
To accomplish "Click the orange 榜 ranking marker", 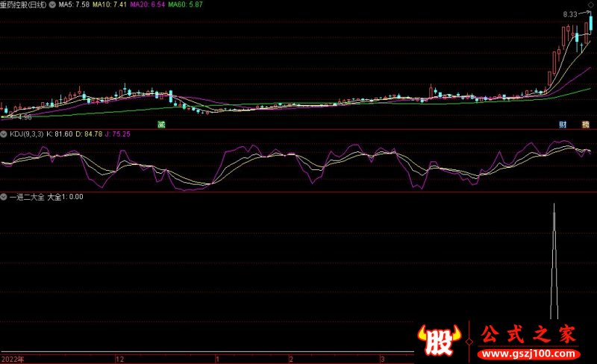I will (586, 124).
